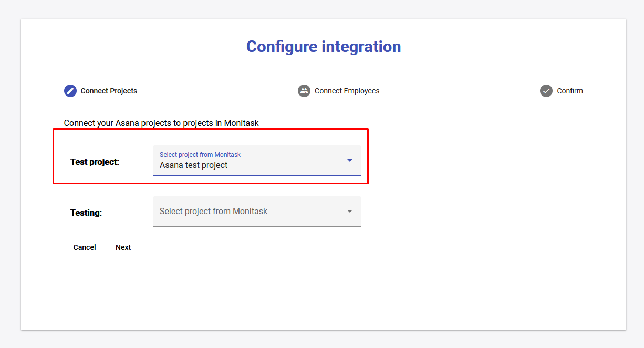Click the "Connect your Asana projects" description text
Screen dimensions: 644x348
coord(161,123)
